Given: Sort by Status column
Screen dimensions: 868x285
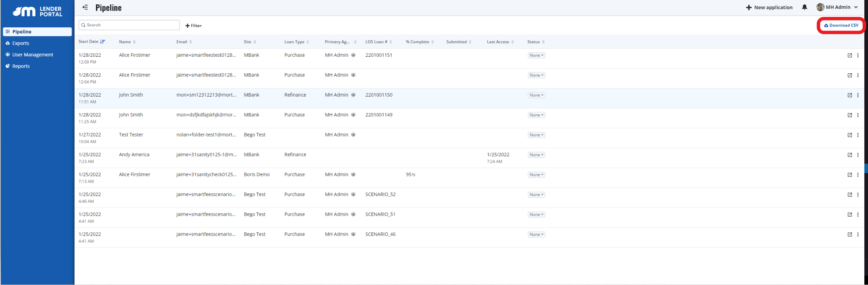Looking at the screenshot, I should click(536, 42).
